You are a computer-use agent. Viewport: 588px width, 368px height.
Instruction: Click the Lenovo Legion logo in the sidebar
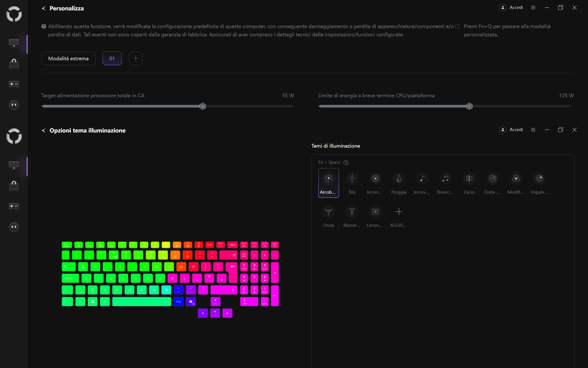pyautogui.click(x=14, y=14)
